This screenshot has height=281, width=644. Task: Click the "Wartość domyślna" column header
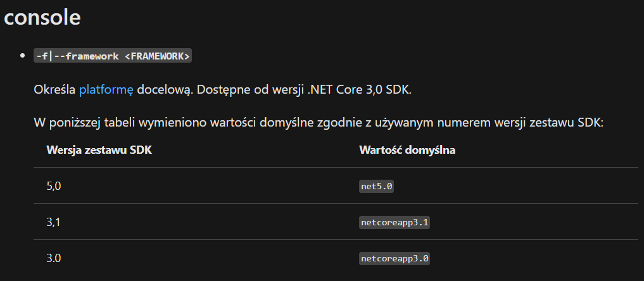[x=407, y=150]
